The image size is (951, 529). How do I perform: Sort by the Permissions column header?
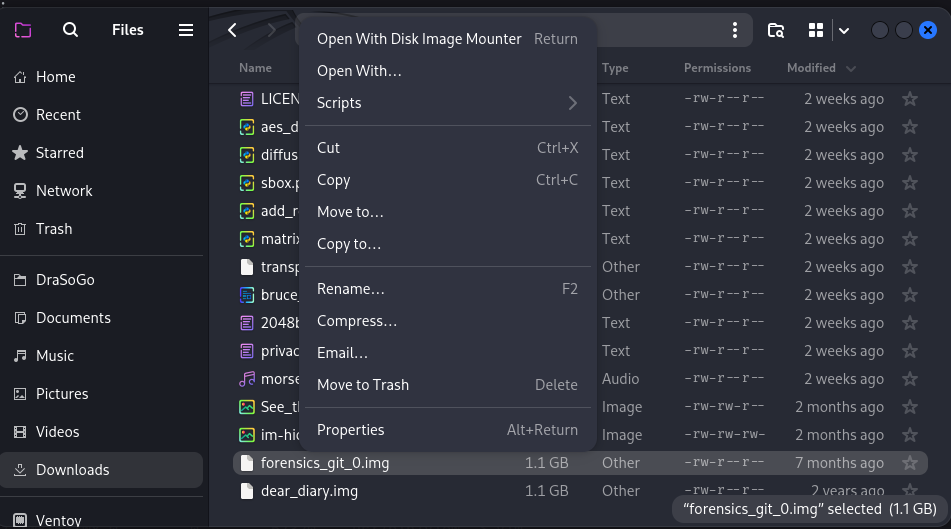717,68
